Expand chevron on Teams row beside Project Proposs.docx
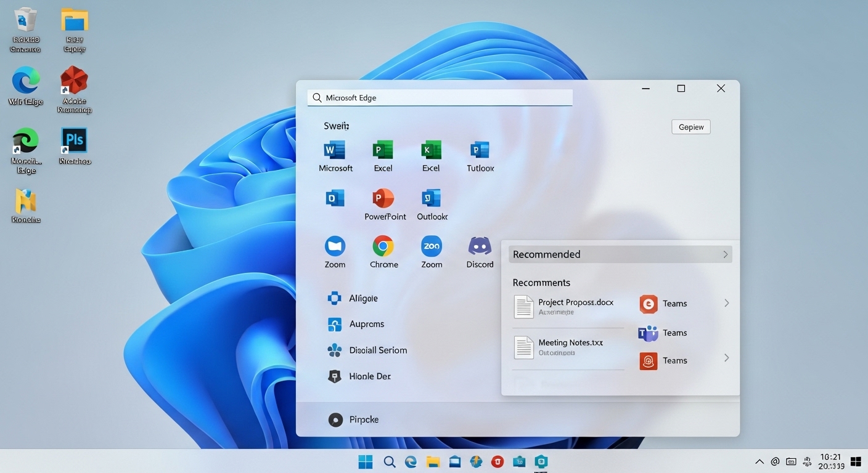 (x=726, y=303)
